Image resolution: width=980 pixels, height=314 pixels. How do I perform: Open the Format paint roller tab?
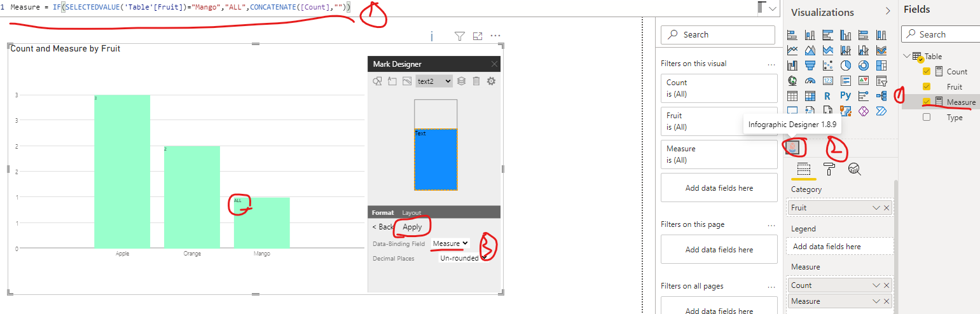pos(829,168)
